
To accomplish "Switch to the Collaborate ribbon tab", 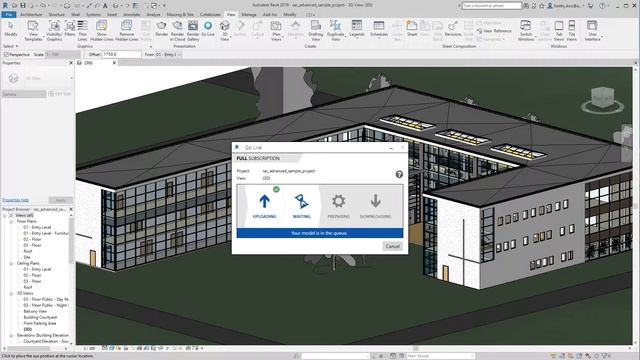I will pos(210,15).
